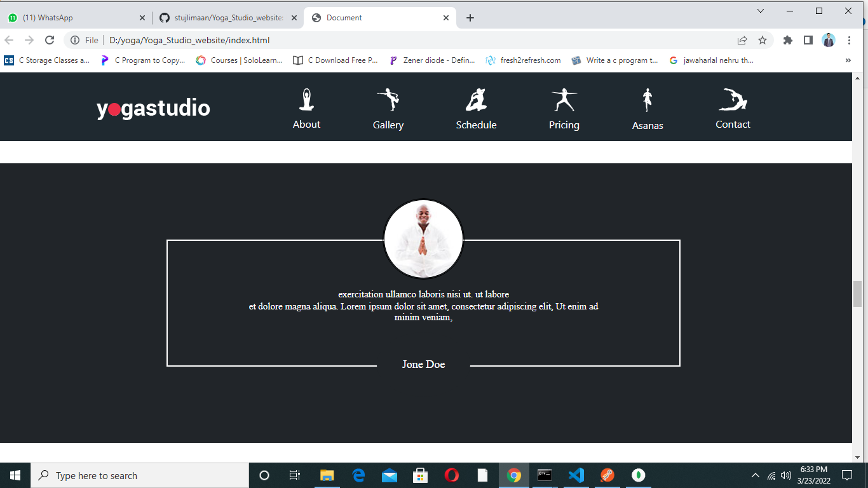Screen dimensions: 868x488
Task: Switch to the stujlimaan/Yoga_Studio_website GitHub tab
Action: 227,18
